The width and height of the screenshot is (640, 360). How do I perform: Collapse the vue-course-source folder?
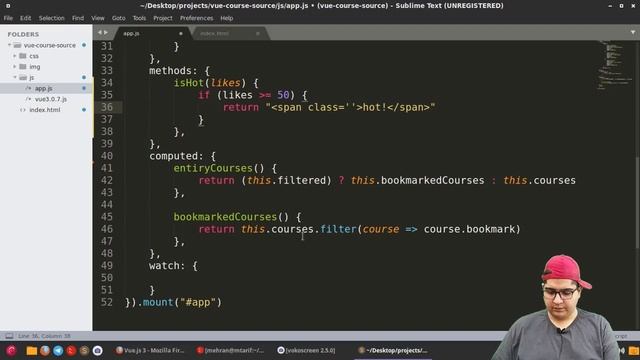[x=9, y=45]
